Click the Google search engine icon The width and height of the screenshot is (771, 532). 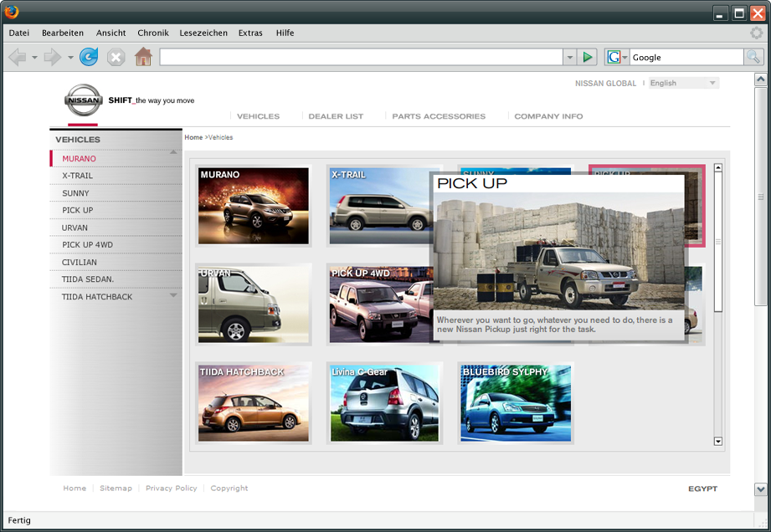pyautogui.click(x=614, y=57)
